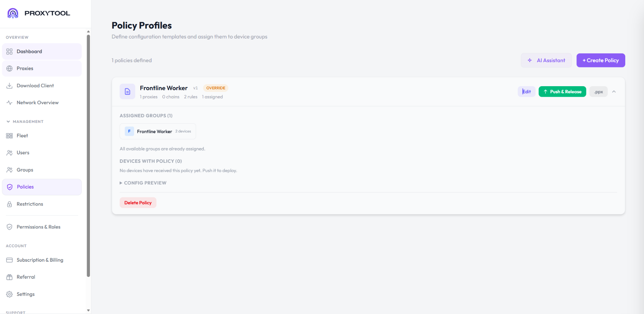Click the Settings gear icon
Screen dimensions: 644x314
point(10,294)
